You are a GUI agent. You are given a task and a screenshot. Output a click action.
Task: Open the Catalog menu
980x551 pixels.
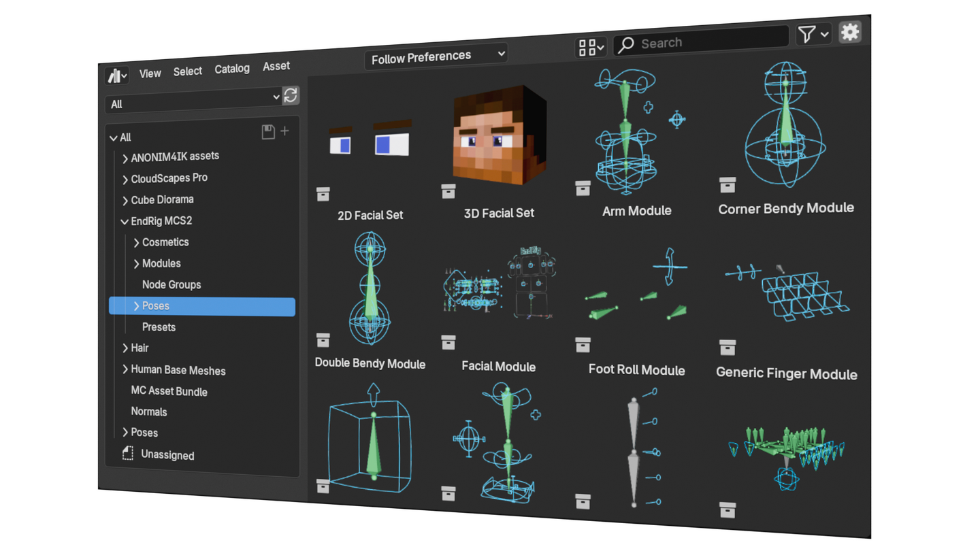[x=232, y=69]
